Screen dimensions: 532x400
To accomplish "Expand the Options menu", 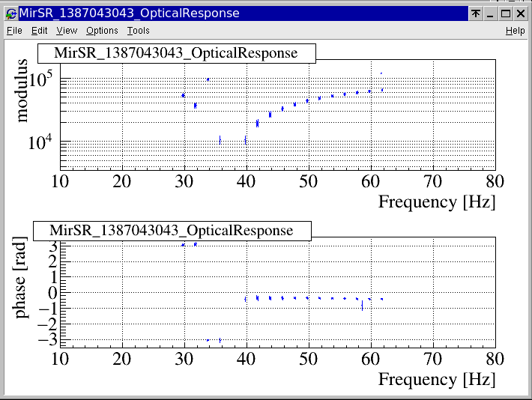I will point(102,31).
